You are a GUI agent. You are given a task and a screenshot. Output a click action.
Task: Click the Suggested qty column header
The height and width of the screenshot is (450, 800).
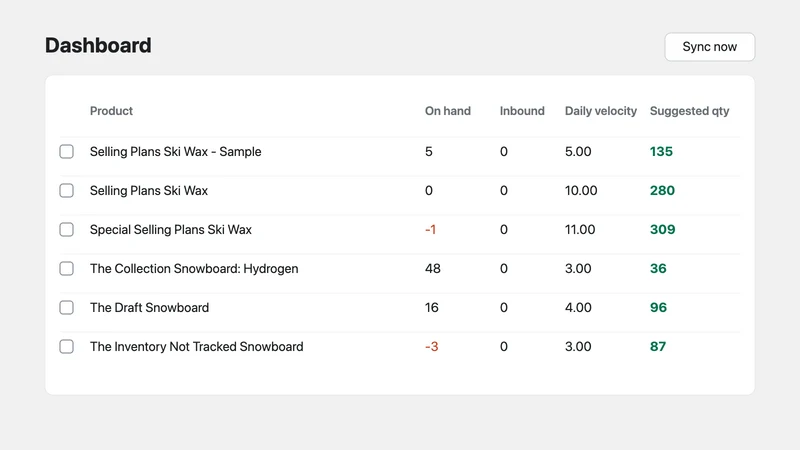click(x=689, y=111)
